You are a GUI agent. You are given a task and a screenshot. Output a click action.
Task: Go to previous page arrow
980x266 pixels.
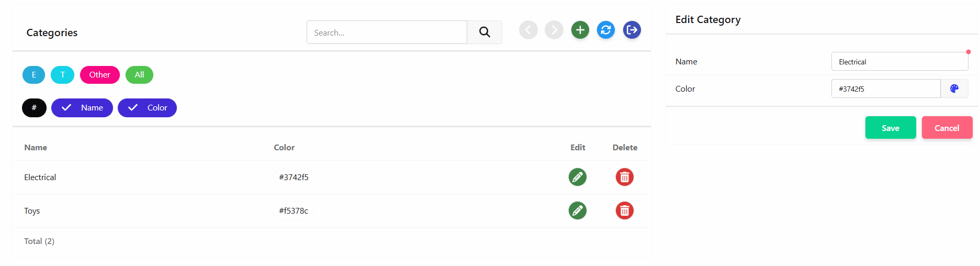528,30
